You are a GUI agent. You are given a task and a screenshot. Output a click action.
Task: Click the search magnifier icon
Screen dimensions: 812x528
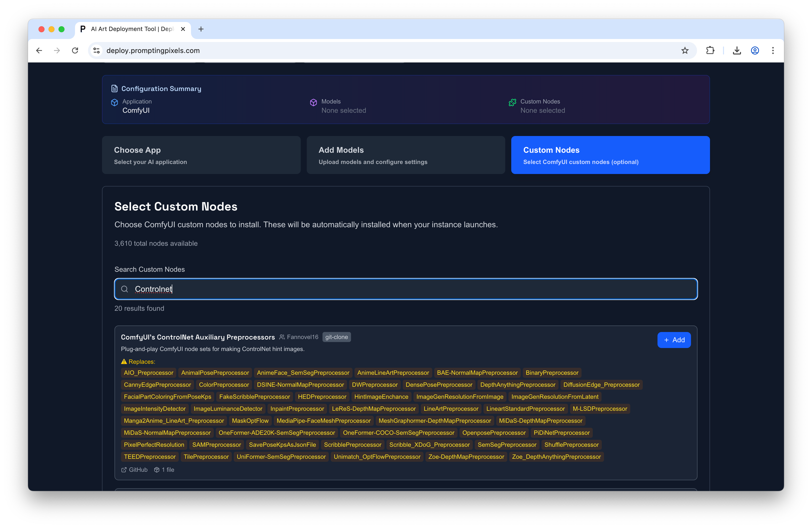pyautogui.click(x=124, y=289)
